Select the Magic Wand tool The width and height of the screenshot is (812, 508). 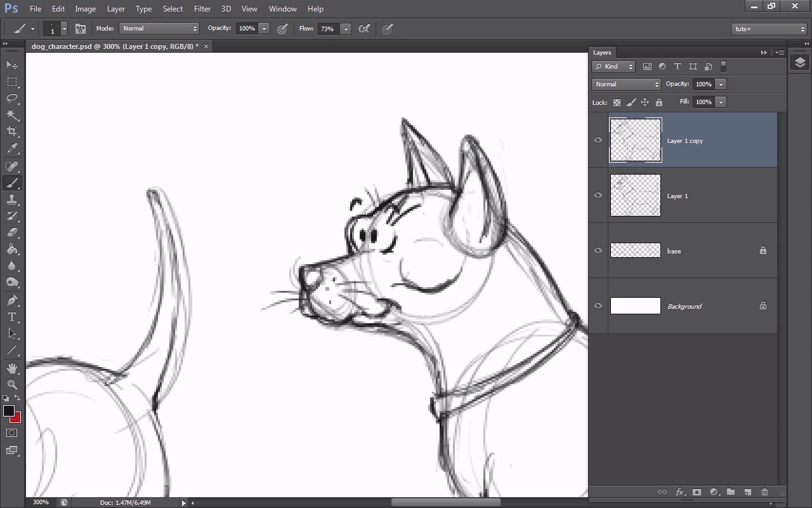12,115
